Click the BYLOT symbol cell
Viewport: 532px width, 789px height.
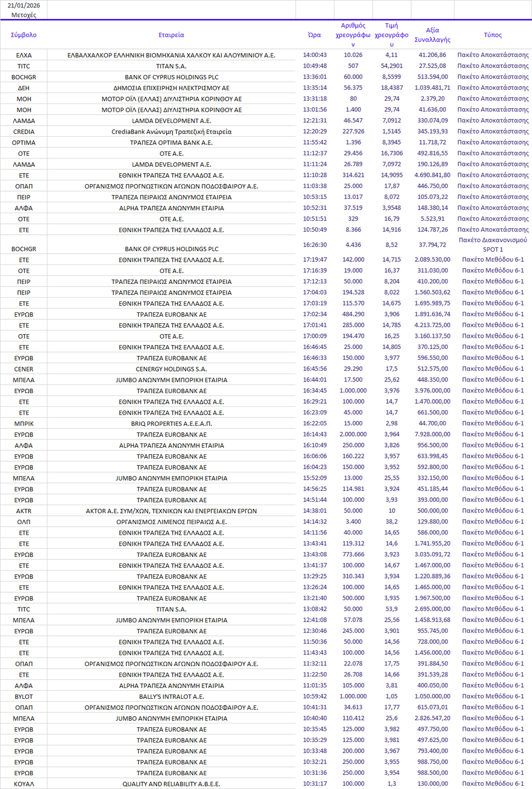pyautogui.click(x=24, y=697)
